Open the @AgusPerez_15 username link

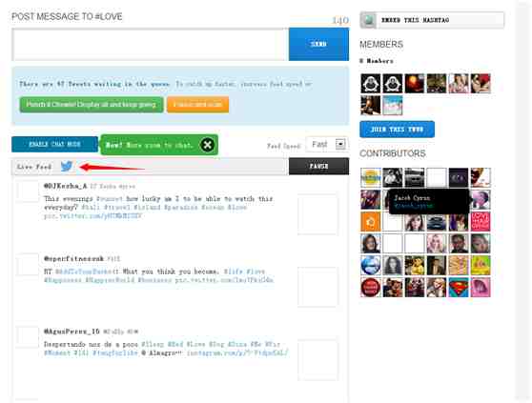click(72, 332)
